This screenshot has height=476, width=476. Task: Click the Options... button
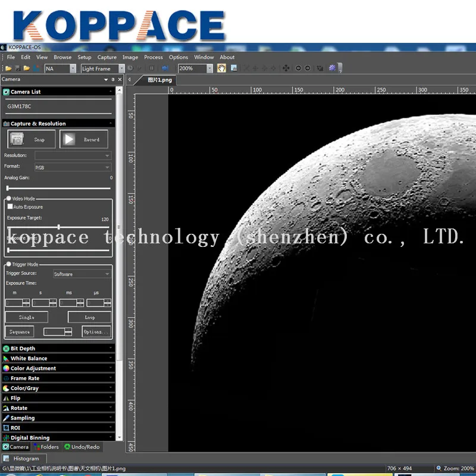pyautogui.click(x=96, y=332)
